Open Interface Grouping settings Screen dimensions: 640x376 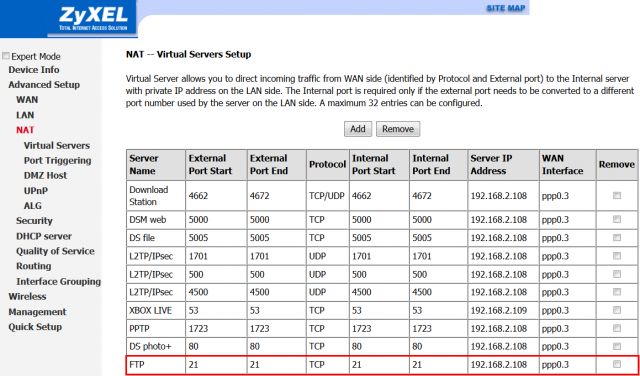[x=58, y=282]
